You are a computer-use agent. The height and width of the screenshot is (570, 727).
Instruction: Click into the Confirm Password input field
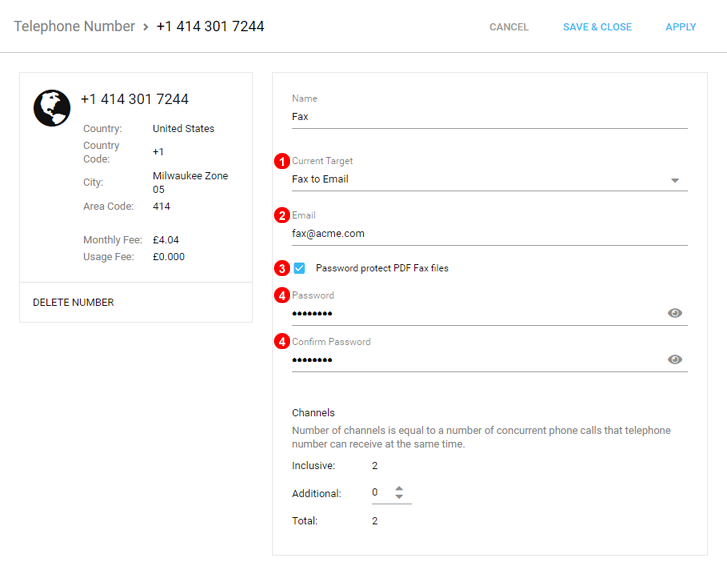[478, 360]
